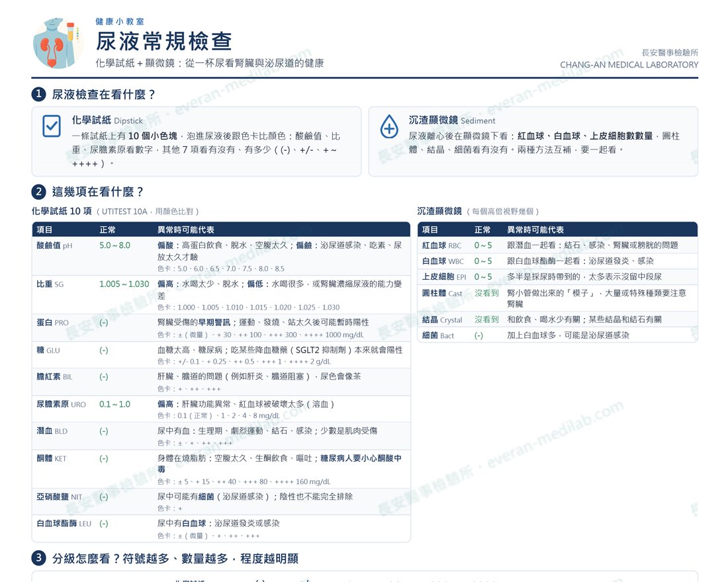Click the pH normal value 5.0～8.0
The height and width of the screenshot is (582, 728).
click(114, 245)
